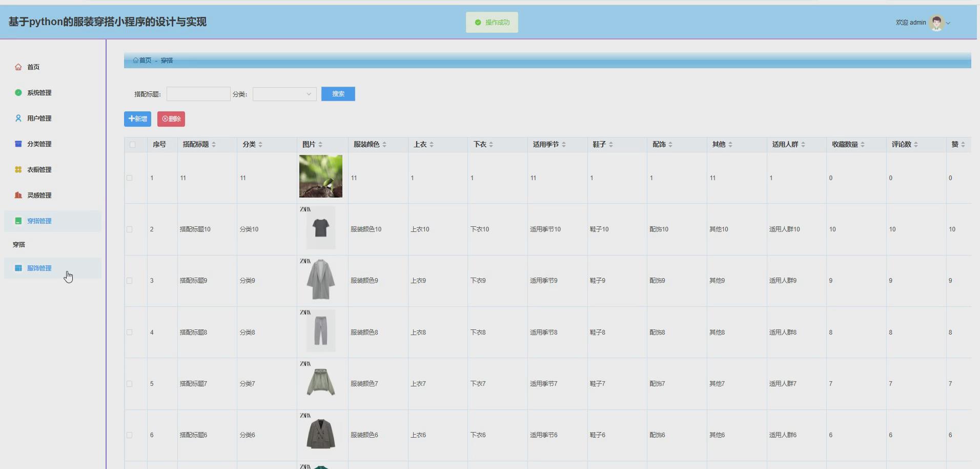Check the checkbox for row 1
The image size is (980, 469).
pos(129,178)
